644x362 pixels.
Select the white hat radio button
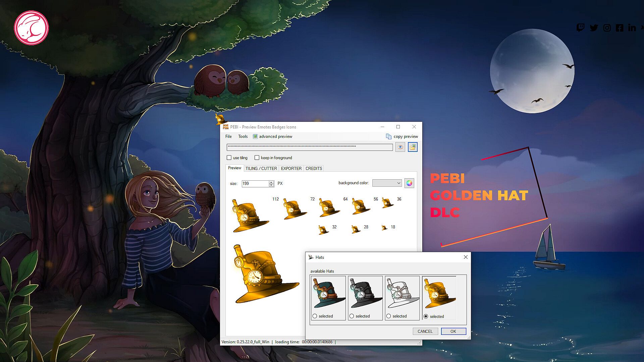pyautogui.click(x=388, y=316)
